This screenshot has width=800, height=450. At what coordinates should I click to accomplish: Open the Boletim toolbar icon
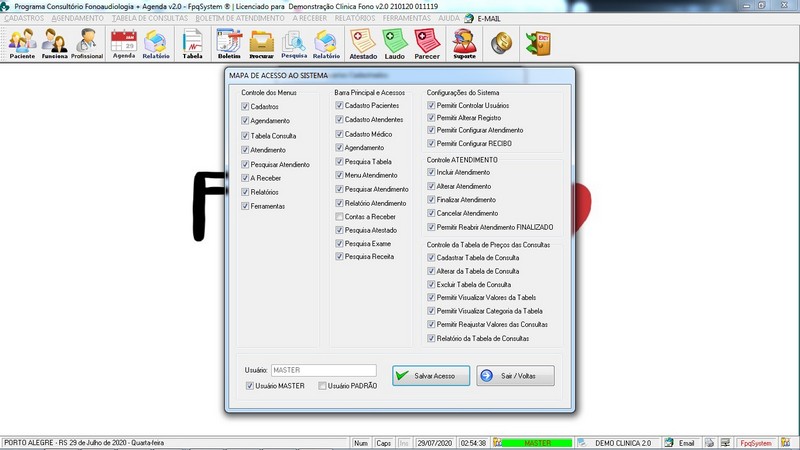click(x=229, y=44)
